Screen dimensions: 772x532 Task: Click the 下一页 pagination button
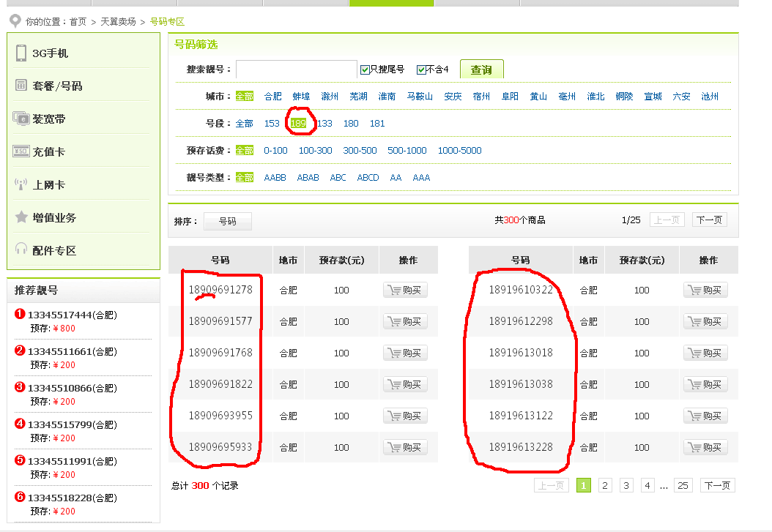tap(708, 219)
